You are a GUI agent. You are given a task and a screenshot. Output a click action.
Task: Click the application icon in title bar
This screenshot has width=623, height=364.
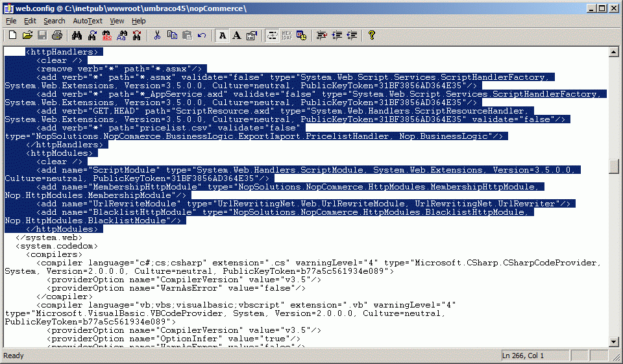pyautogui.click(x=8, y=8)
